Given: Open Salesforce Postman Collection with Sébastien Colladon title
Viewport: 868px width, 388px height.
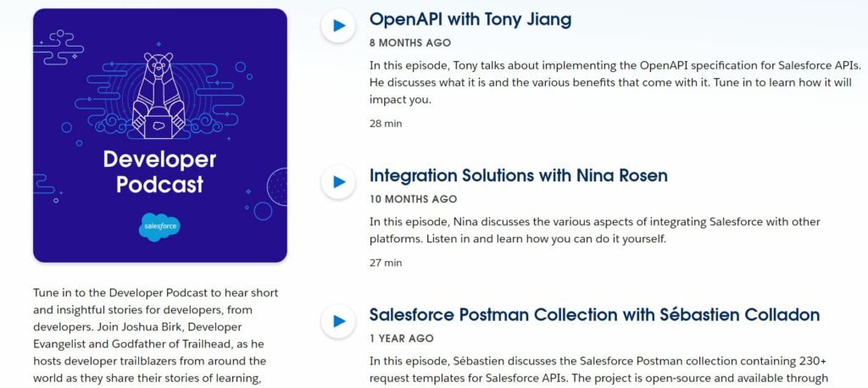Looking at the screenshot, I should click(x=594, y=315).
